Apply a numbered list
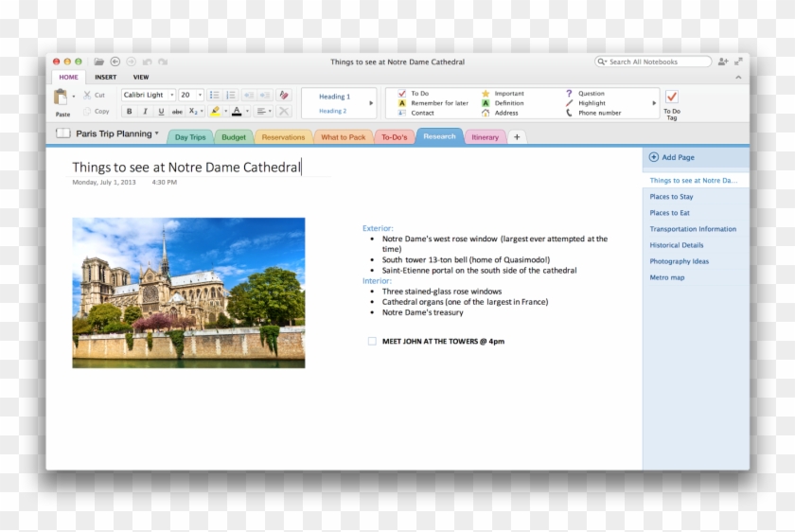Viewport: 795px width, 532px height. [x=230, y=95]
